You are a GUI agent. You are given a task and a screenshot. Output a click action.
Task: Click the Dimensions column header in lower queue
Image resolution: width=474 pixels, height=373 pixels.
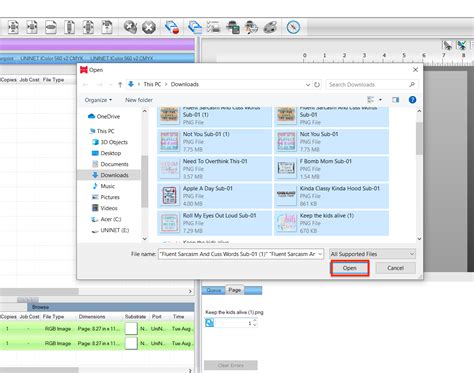point(92,317)
